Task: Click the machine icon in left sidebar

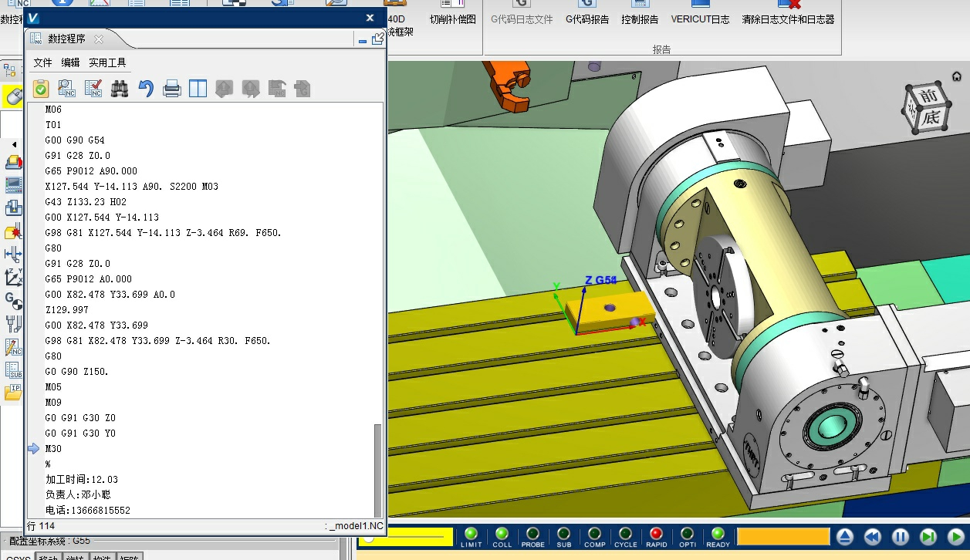Action: (x=13, y=207)
